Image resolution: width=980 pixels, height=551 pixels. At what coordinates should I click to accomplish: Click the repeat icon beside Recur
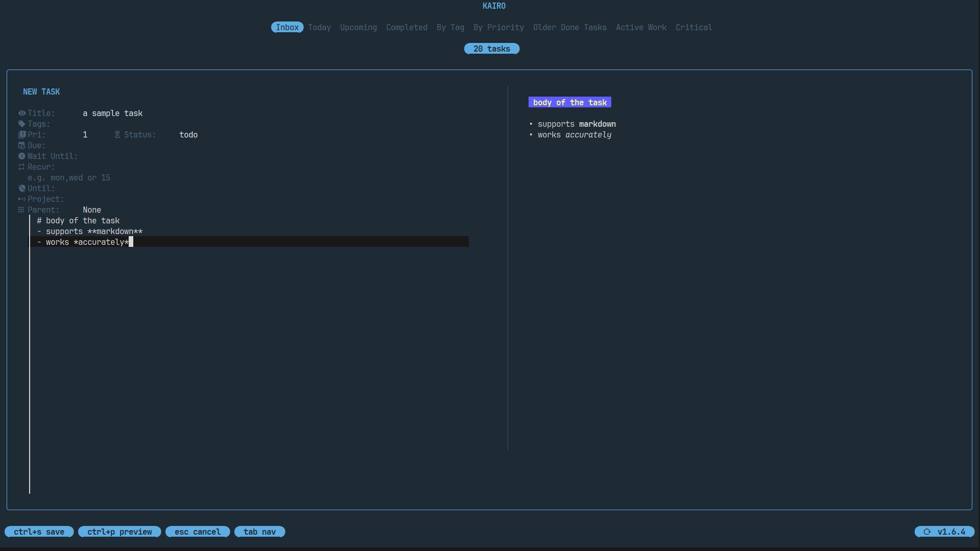(x=22, y=167)
